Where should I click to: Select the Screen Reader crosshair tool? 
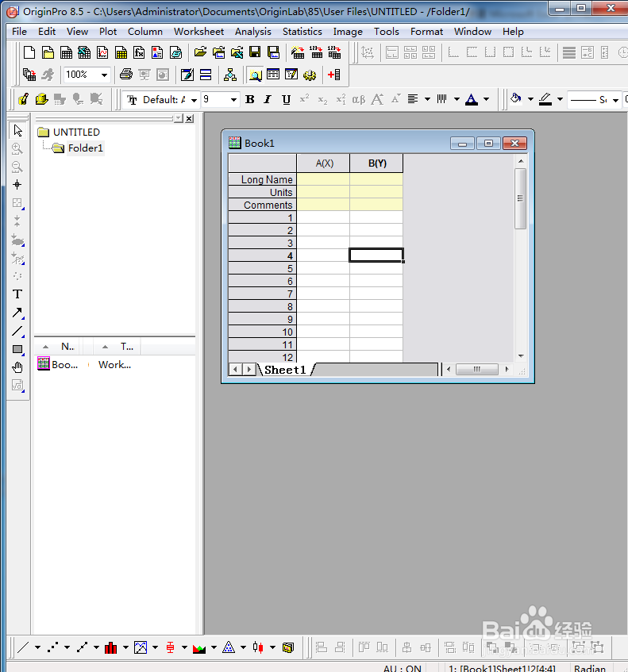tap(17, 185)
